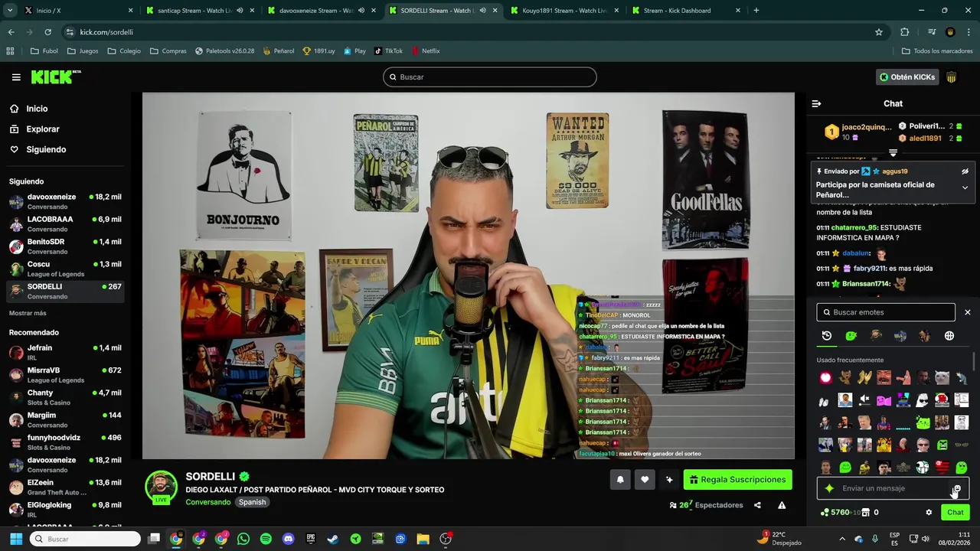The height and width of the screenshot is (551, 980).
Task: Pick the muted speaker emote
Action: [864, 400]
